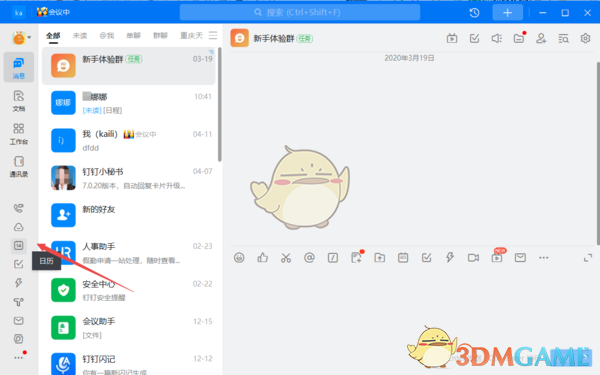Image resolution: width=600 pixels, height=375 pixels.
Task: Open the 新手体验群 conversation
Action: [129, 66]
